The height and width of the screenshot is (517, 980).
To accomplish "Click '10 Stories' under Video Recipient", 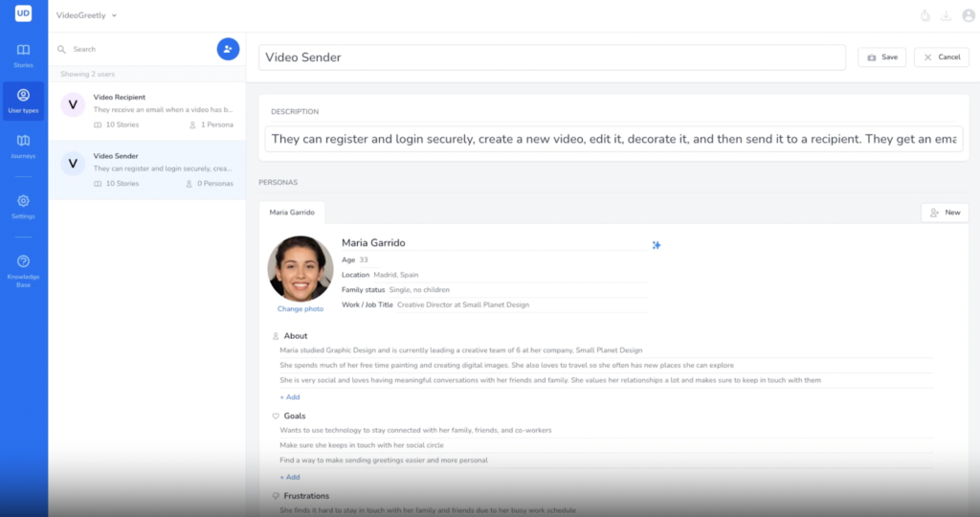I will tap(116, 125).
